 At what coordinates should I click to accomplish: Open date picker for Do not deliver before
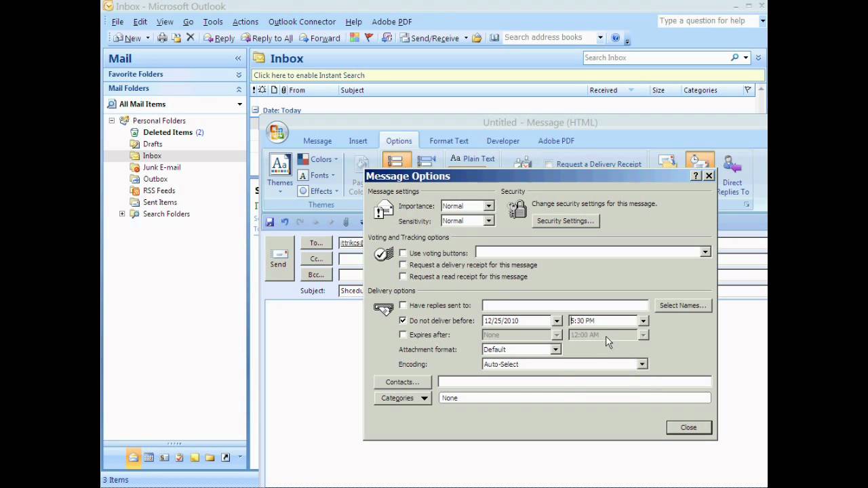557,321
